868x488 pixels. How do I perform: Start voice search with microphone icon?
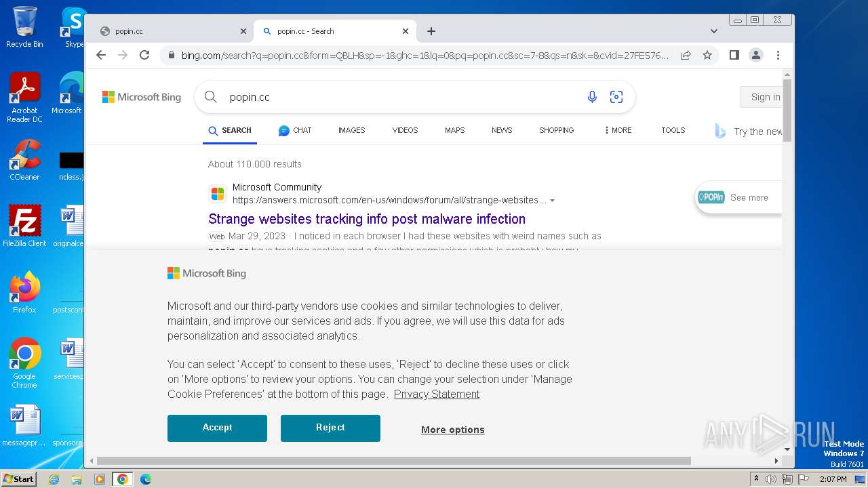592,97
